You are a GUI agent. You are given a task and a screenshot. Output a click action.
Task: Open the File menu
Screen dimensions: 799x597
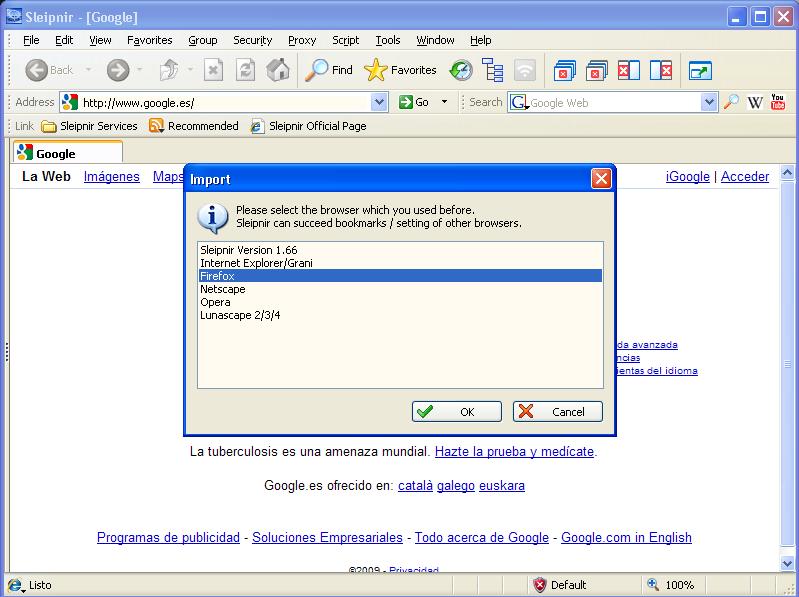(x=31, y=40)
